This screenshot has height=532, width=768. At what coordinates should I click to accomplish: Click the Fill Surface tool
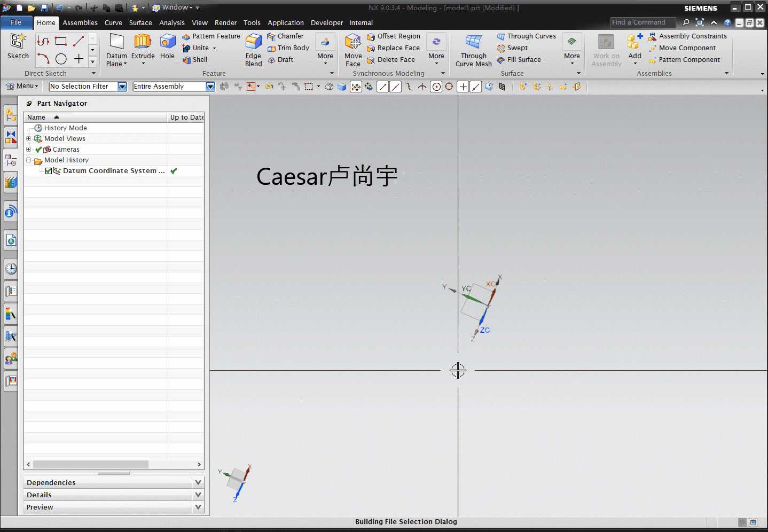(519, 60)
